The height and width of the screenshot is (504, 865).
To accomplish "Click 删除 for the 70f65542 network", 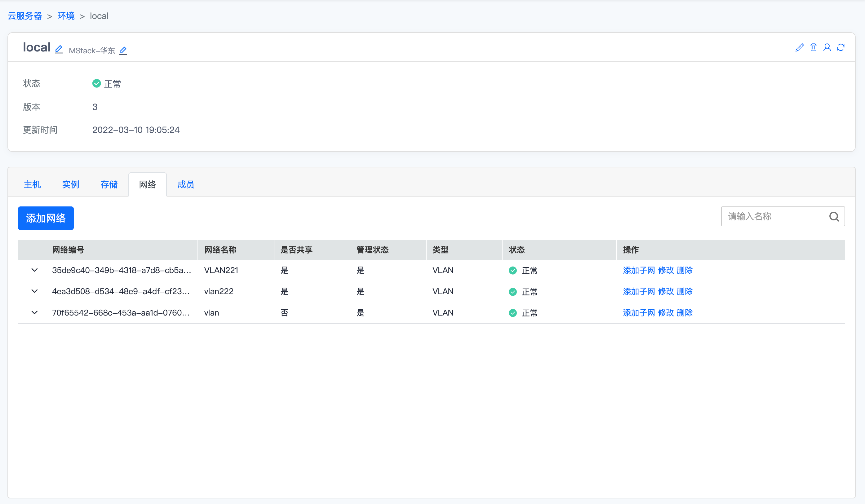I will tap(685, 312).
